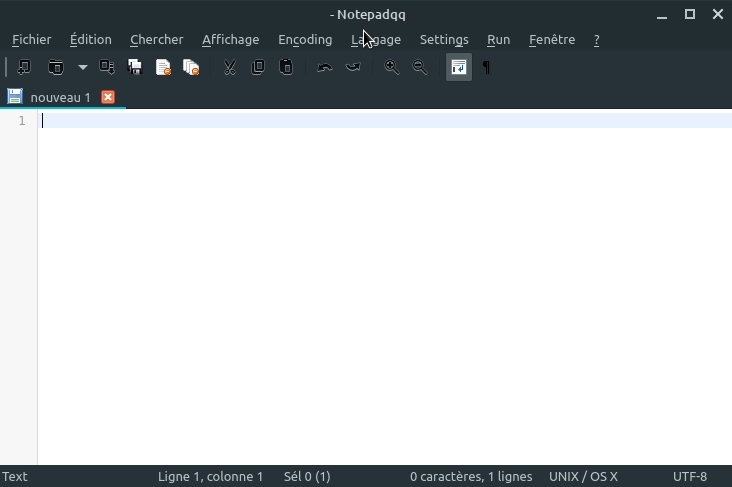Open the Language menu
This screenshot has height=487, width=732.
[376, 40]
